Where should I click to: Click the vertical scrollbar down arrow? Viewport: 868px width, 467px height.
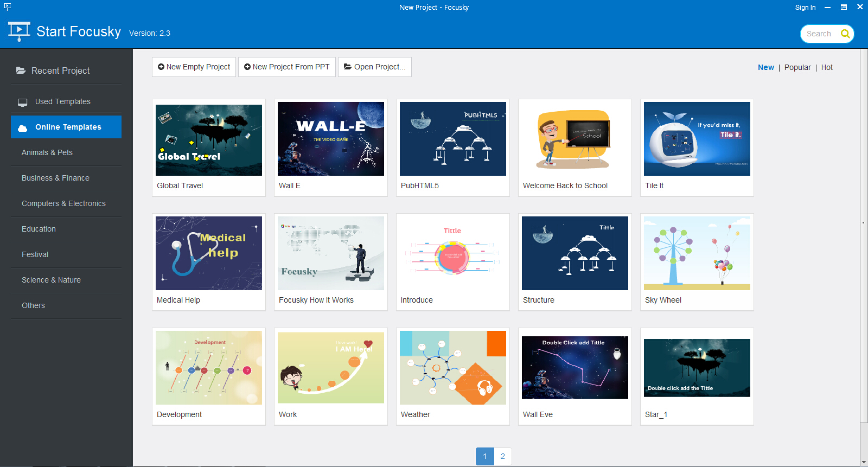[x=864, y=463]
